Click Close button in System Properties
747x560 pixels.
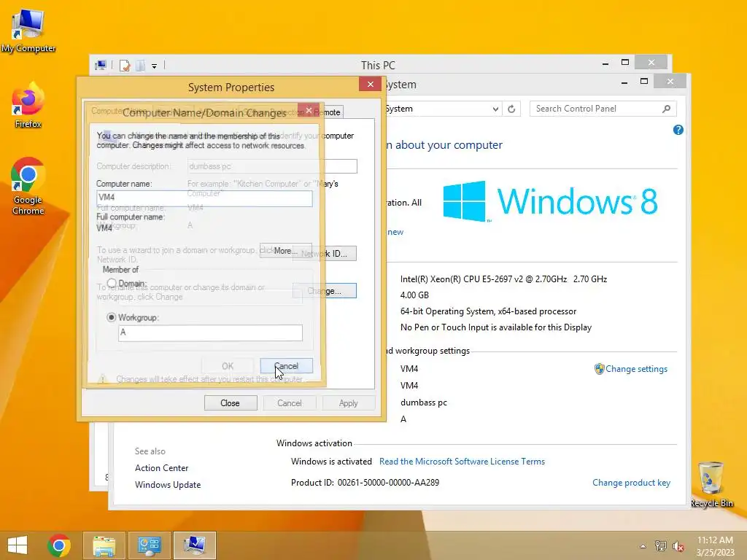point(231,402)
